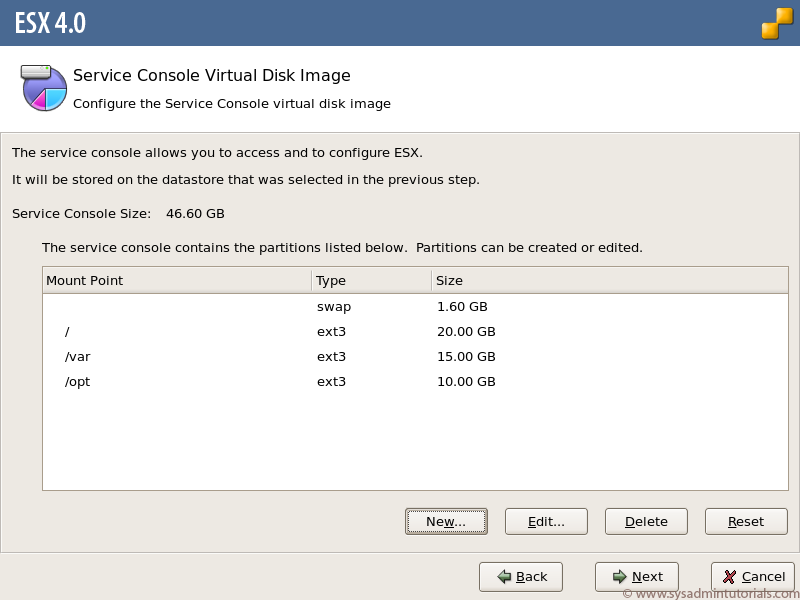Reset partitions with the Reset button

(746, 521)
